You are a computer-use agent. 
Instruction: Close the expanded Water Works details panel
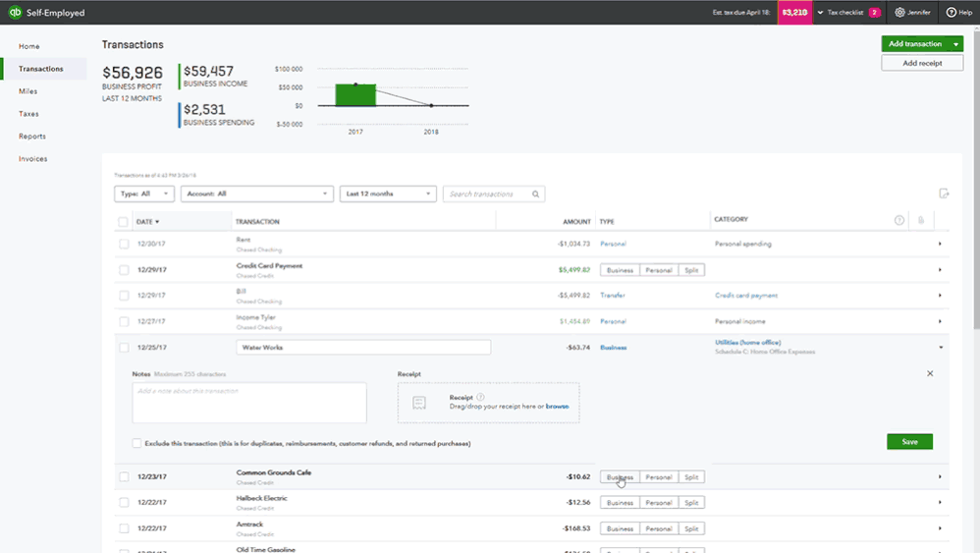tap(930, 373)
